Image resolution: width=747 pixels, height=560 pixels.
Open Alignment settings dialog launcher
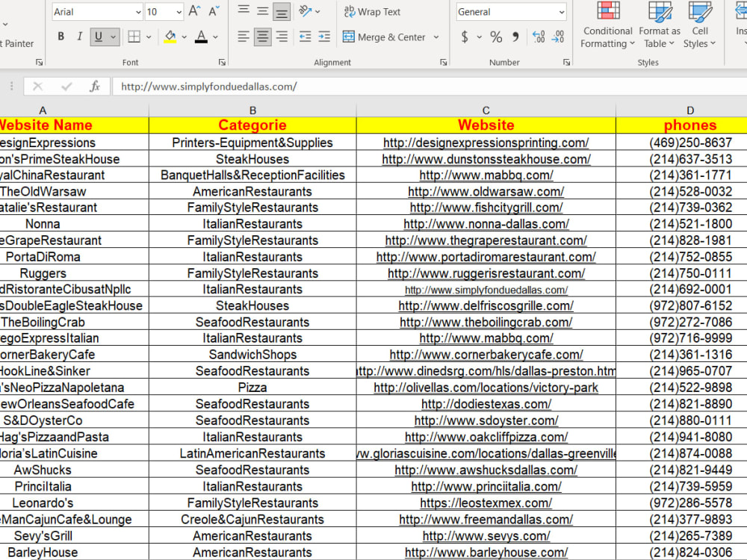pos(444,62)
